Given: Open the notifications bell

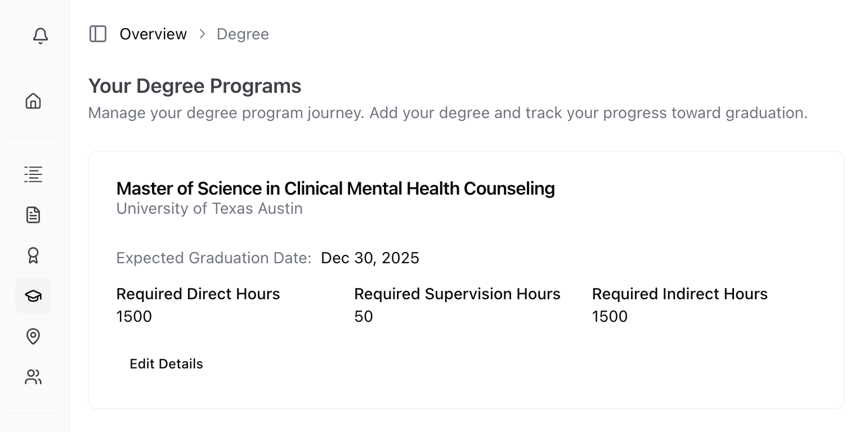Looking at the screenshot, I should click(x=40, y=36).
